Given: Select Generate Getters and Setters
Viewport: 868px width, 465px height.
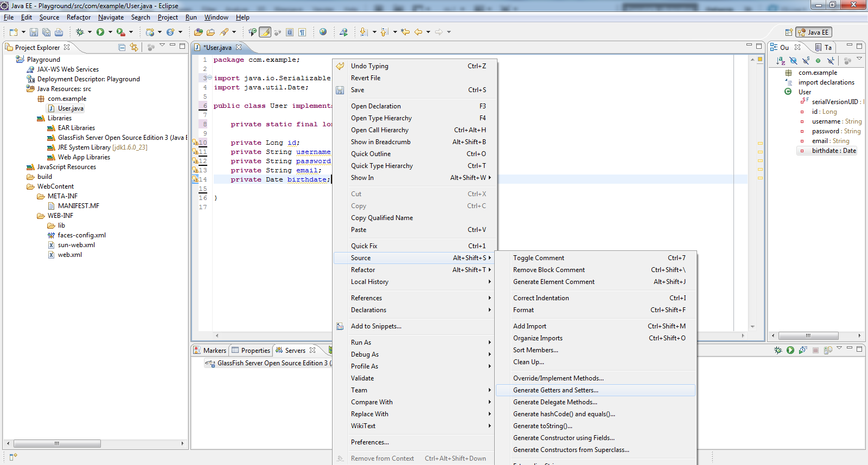Looking at the screenshot, I should point(596,390).
